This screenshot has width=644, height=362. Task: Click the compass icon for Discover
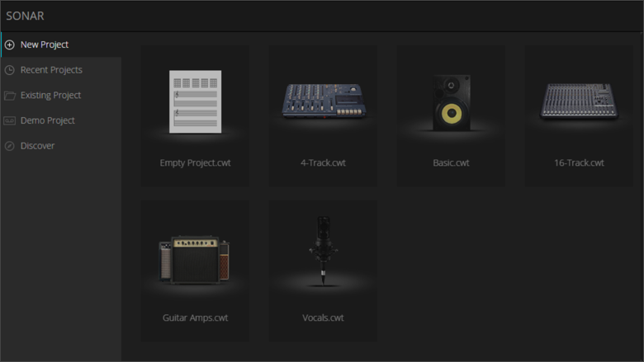pyautogui.click(x=10, y=146)
